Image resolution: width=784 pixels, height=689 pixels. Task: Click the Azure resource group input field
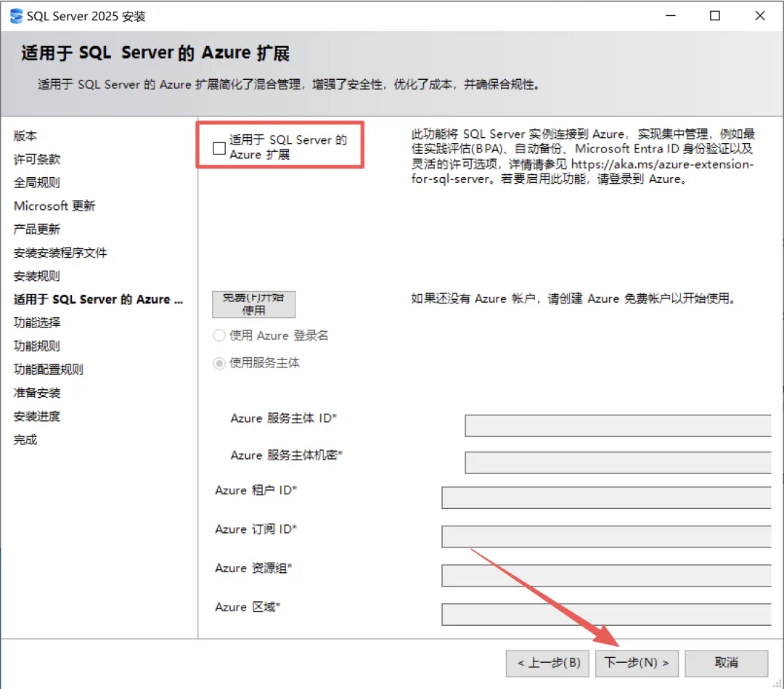[606, 576]
